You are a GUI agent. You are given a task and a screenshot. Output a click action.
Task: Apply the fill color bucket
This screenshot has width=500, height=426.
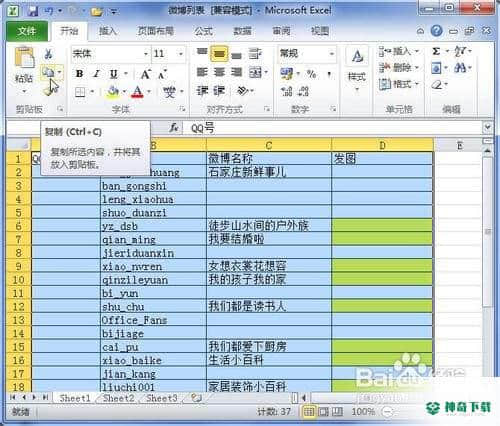tap(113, 91)
